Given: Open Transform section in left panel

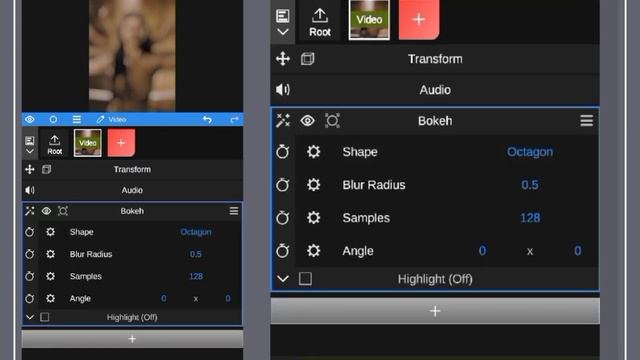Looking at the screenshot, I should coord(132,169).
